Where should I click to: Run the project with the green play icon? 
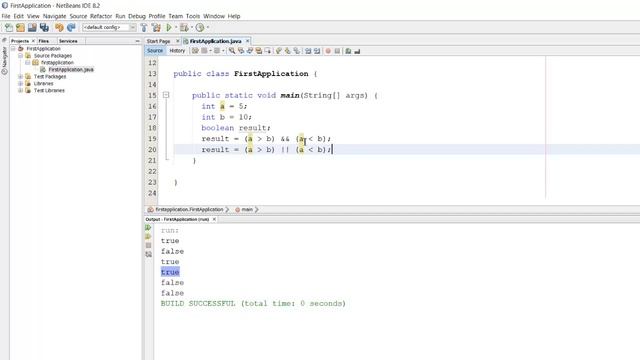pos(169,27)
